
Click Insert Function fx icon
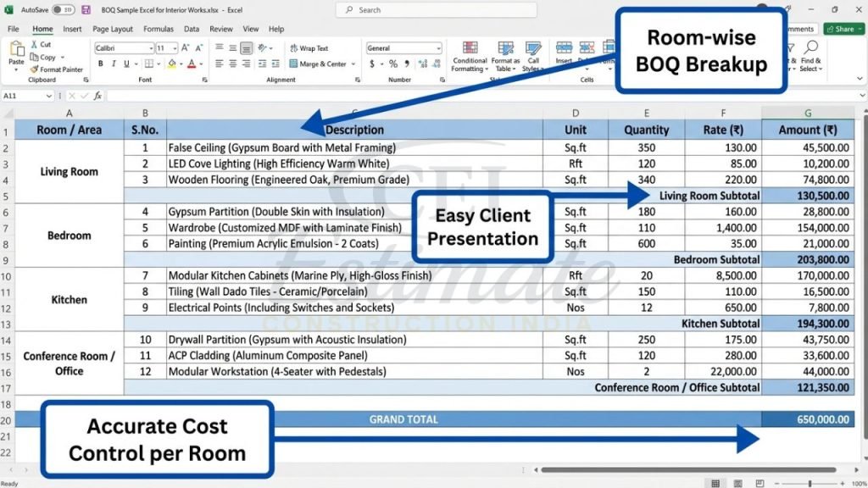(x=97, y=96)
